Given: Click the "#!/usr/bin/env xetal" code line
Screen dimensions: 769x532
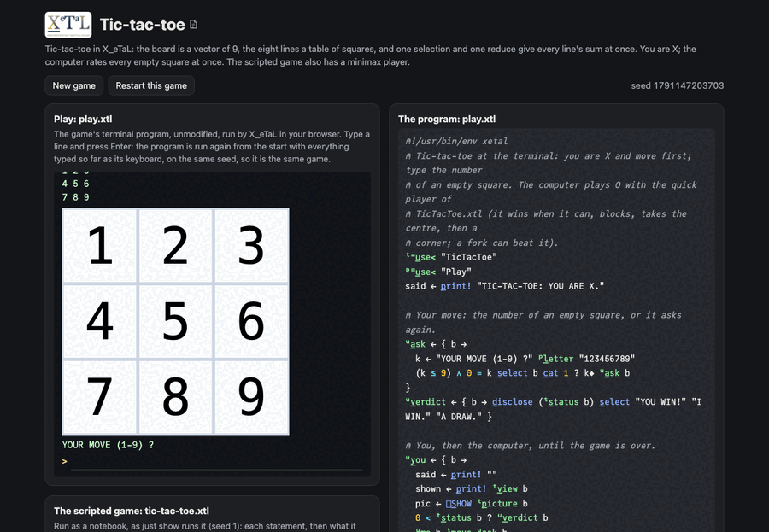Looking at the screenshot, I should pyautogui.click(x=456, y=142).
